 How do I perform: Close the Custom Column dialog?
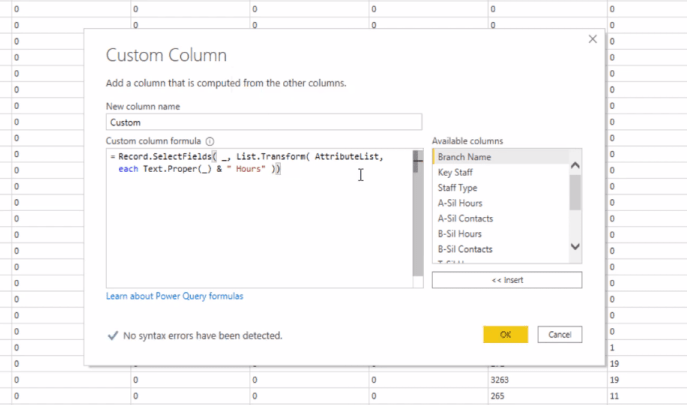[592, 39]
